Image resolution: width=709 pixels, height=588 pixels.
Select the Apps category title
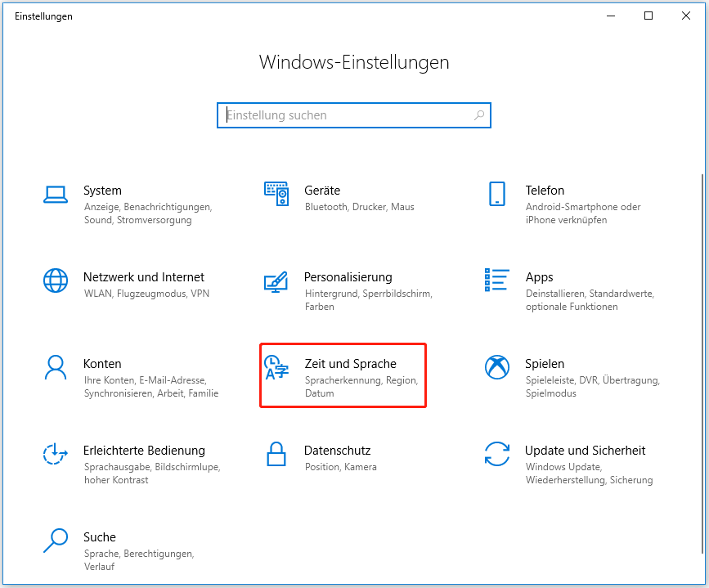pos(539,277)
